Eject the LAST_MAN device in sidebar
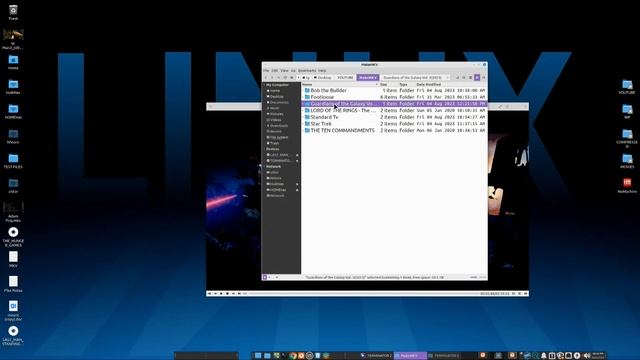 tap(297, 155)
